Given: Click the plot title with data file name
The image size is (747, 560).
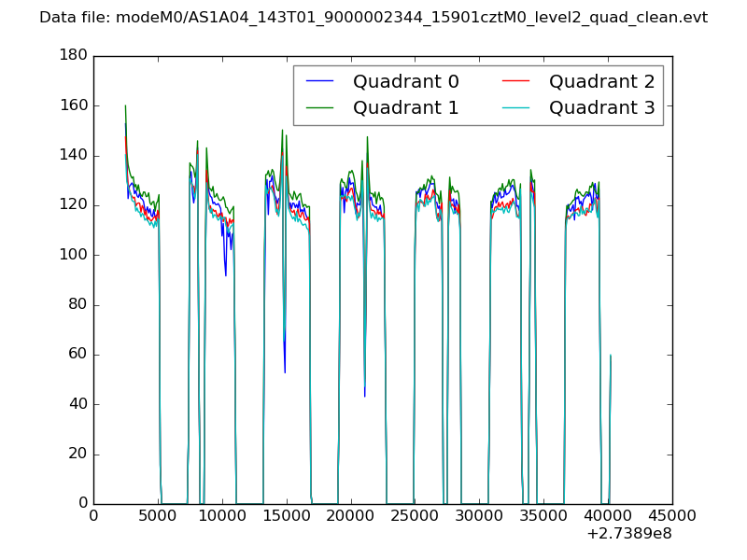Looking at the screenshot, I should coord(373,18).
